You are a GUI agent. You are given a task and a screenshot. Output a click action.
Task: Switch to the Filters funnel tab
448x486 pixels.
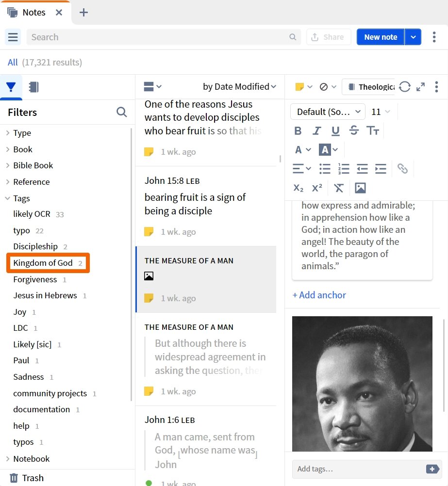pos(11,87)
